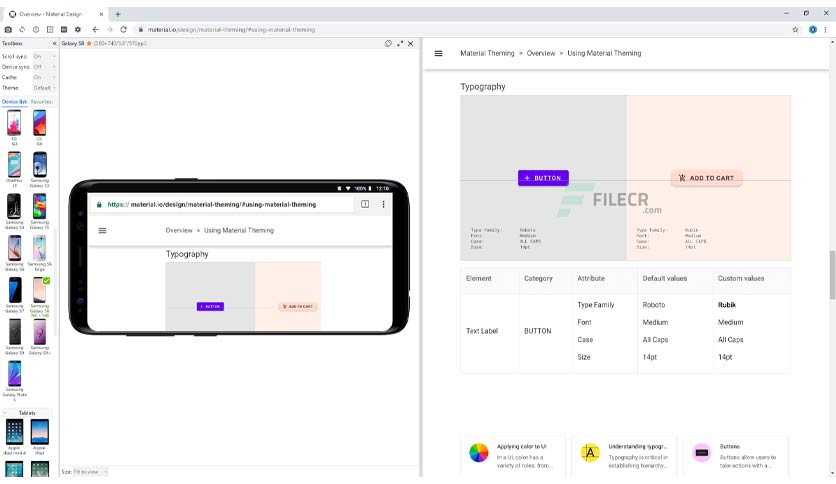Open the Scroll sync dropdown
Image resolution: width=836 pixels, height=484 pixels.
click(44, 57)
